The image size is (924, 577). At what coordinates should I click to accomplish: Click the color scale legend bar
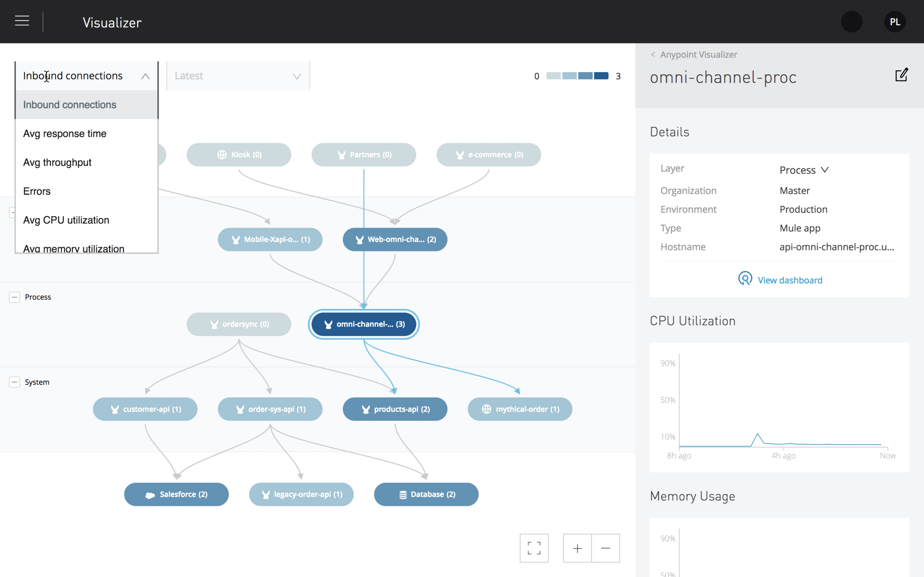coord(577,76)
